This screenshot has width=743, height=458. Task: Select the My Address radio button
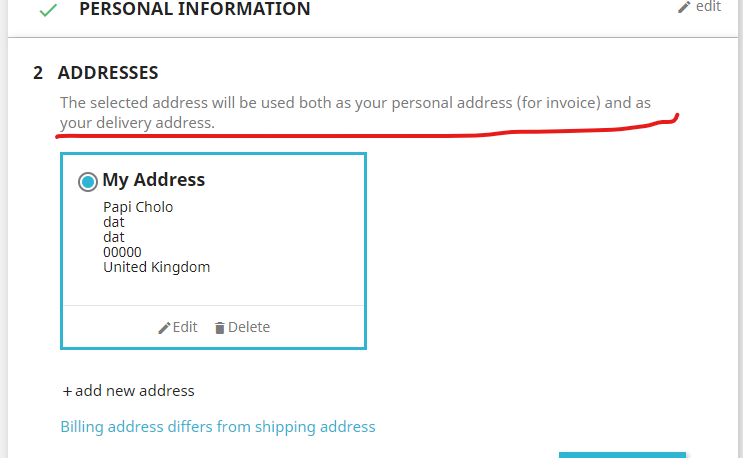(88, 181)
